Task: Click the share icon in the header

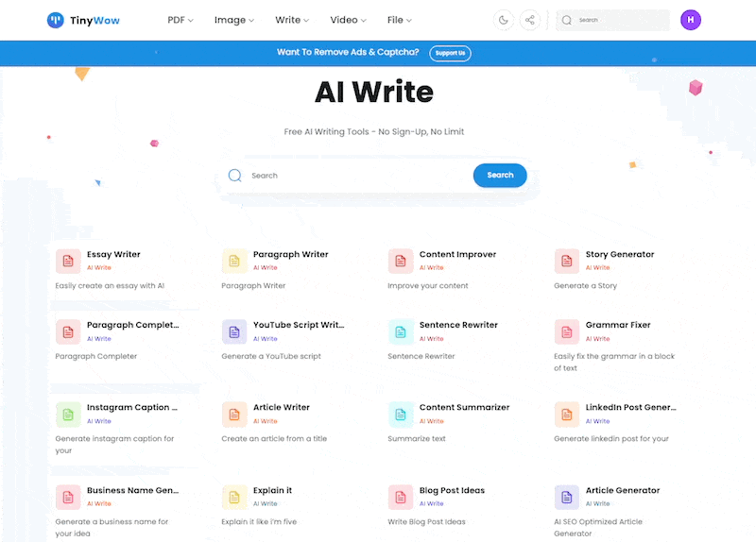Action: click(x=529, y=20)
